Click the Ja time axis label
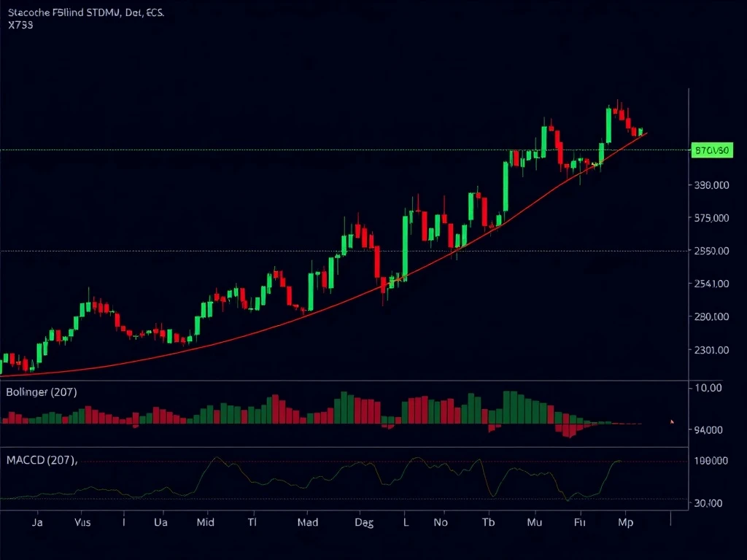Image resolution: width=747 pixels, height=560 pixels. click(37, 522)
